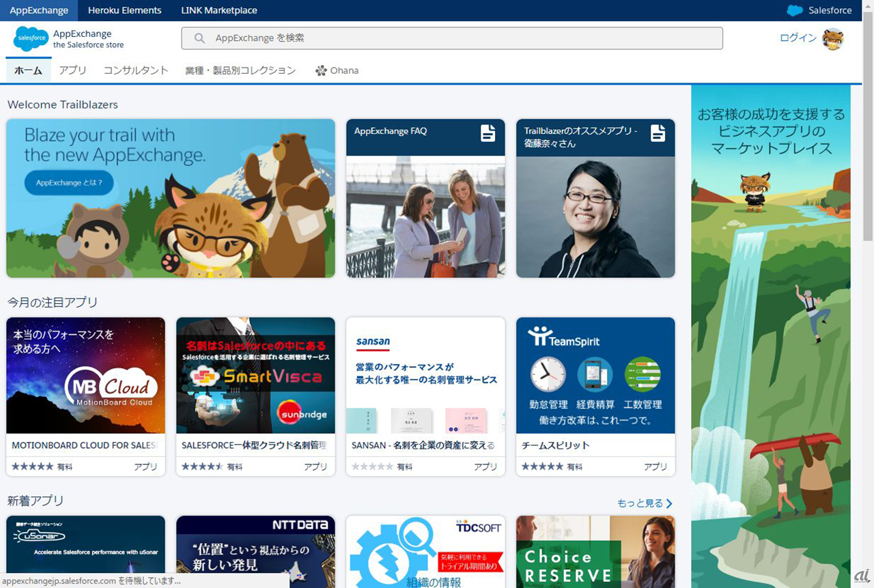Open the Blaze your trail banner
This screenshot has width=874, height=588.
[171, 198]
